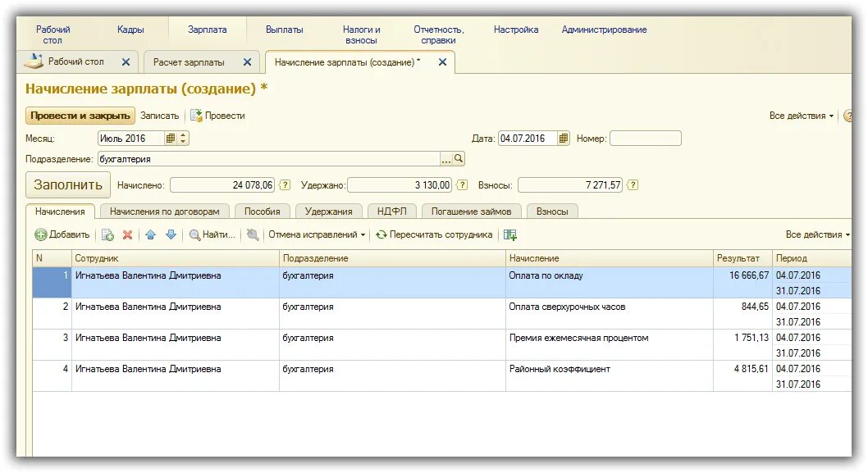The image size is (868, 473).
Task: Open the Отчетность, справки section
Action: pyautogui.click(x=439, y=35)
